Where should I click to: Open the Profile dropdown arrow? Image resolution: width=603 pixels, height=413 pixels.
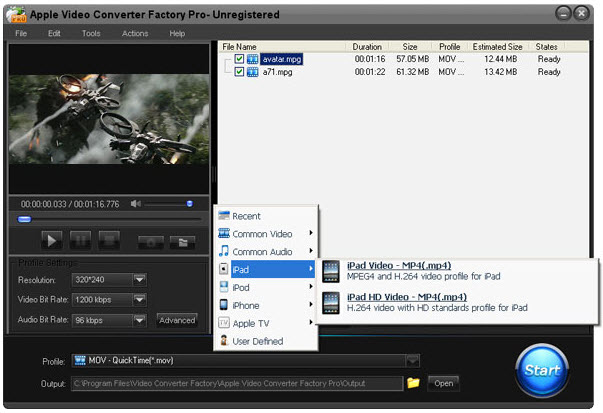(412, 361)
